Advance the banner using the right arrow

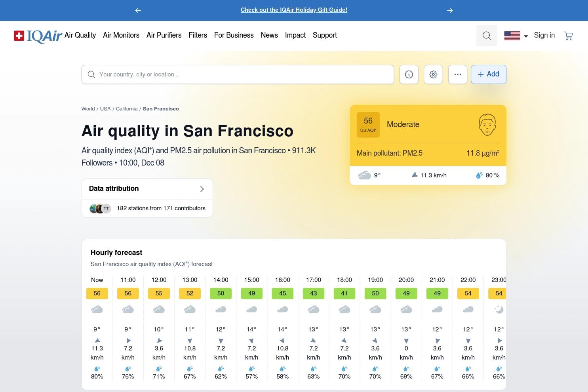[x=450, y=10]
